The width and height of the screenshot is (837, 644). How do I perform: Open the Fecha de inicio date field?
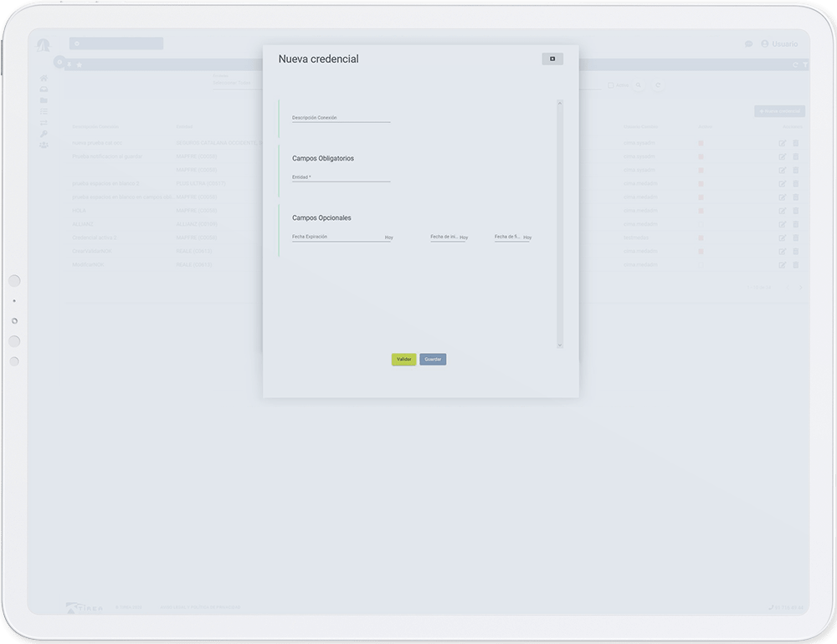pyautogui.click(x=444, y=237)
